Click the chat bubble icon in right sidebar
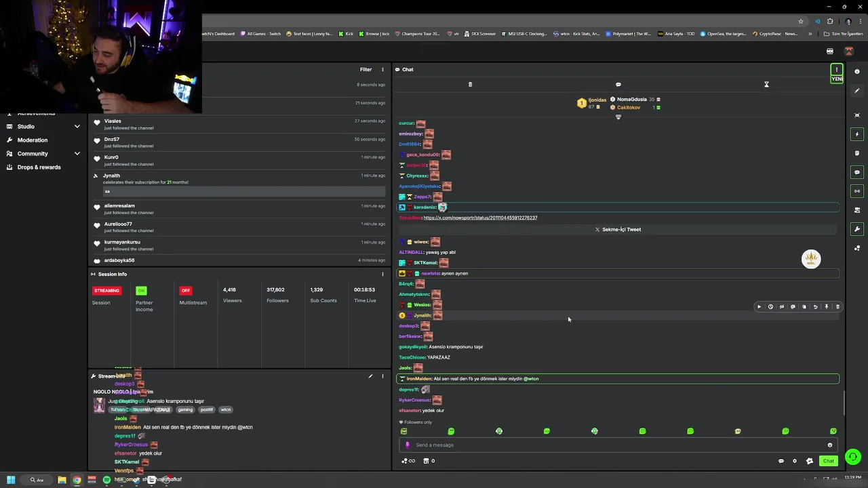The height and width of the screenshot is (488, 868). 857,172
